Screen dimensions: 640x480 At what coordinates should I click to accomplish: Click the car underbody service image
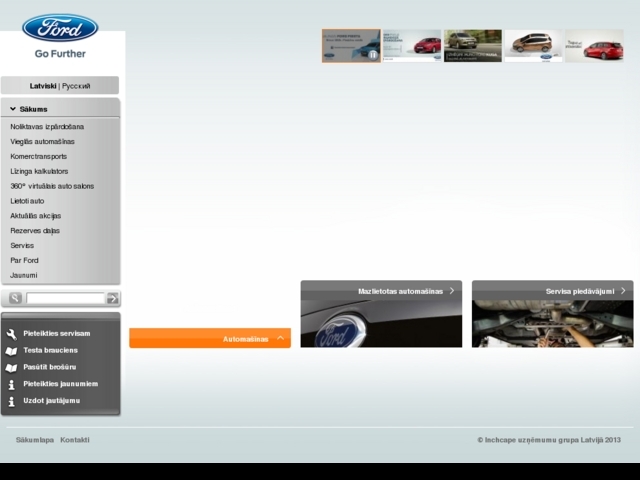(x=553, y=324)
